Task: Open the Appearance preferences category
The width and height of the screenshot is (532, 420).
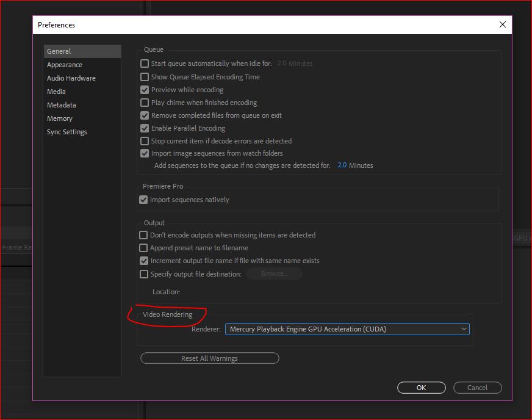Action: 65,65
